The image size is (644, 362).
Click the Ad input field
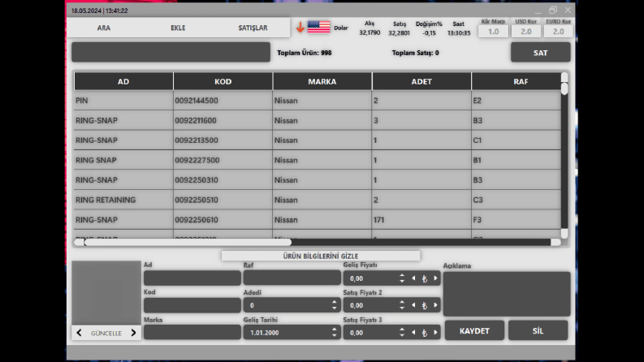(192, 278)
